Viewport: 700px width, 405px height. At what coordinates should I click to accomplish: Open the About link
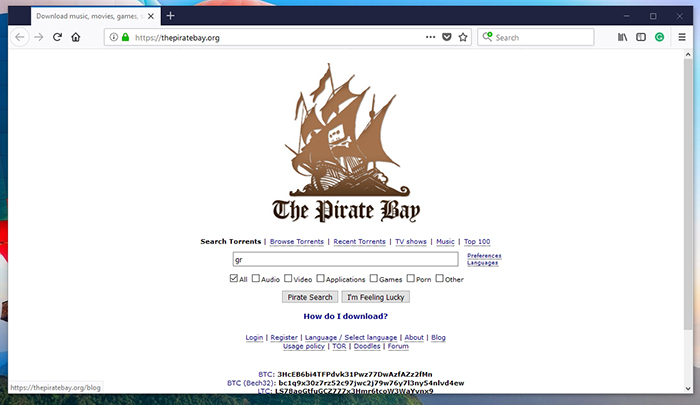[x=414, y=338]
